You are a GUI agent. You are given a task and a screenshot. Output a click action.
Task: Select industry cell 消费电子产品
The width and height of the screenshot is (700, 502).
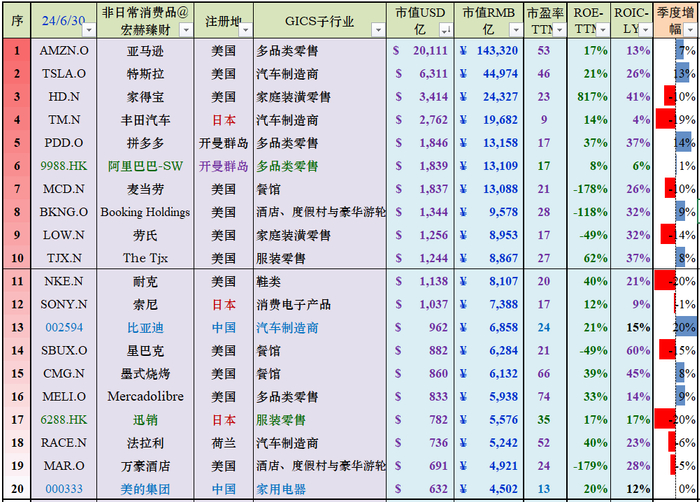(x=320, y=304)
